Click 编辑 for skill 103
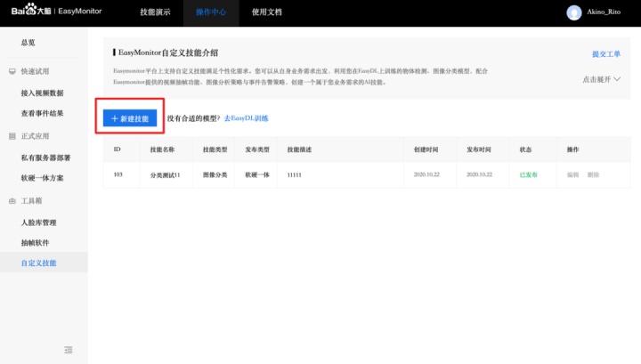Viewport: 641px width, 364px height. [572, 174]
